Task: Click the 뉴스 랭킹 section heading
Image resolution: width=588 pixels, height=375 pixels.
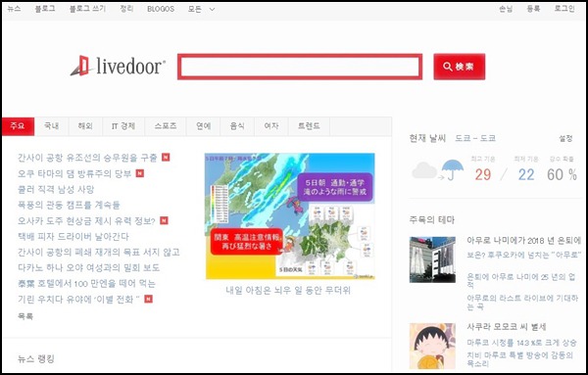Action: (36, 359)
